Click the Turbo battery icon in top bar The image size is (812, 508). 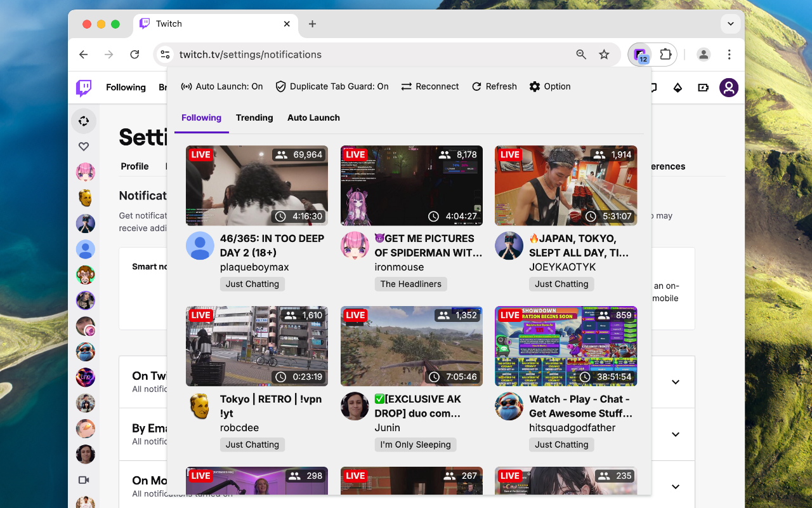[703, 88]
